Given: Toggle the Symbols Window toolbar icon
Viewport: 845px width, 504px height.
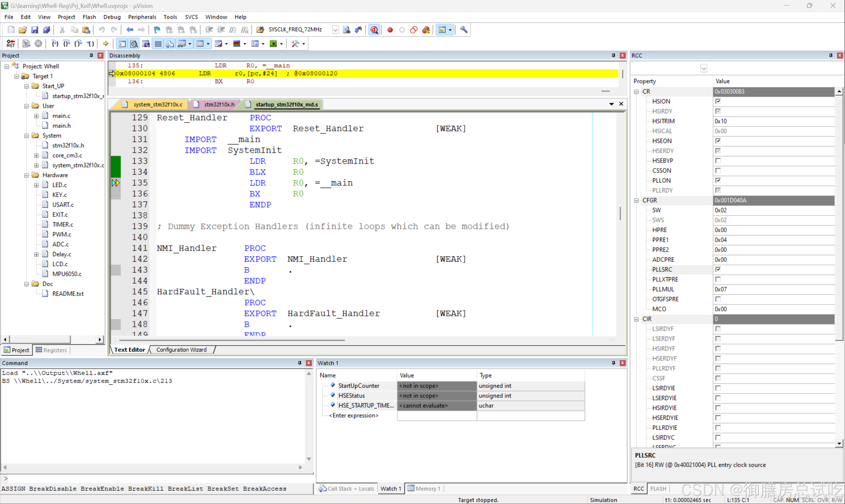Looking at the screenshot, I should (x=146, y=44).
